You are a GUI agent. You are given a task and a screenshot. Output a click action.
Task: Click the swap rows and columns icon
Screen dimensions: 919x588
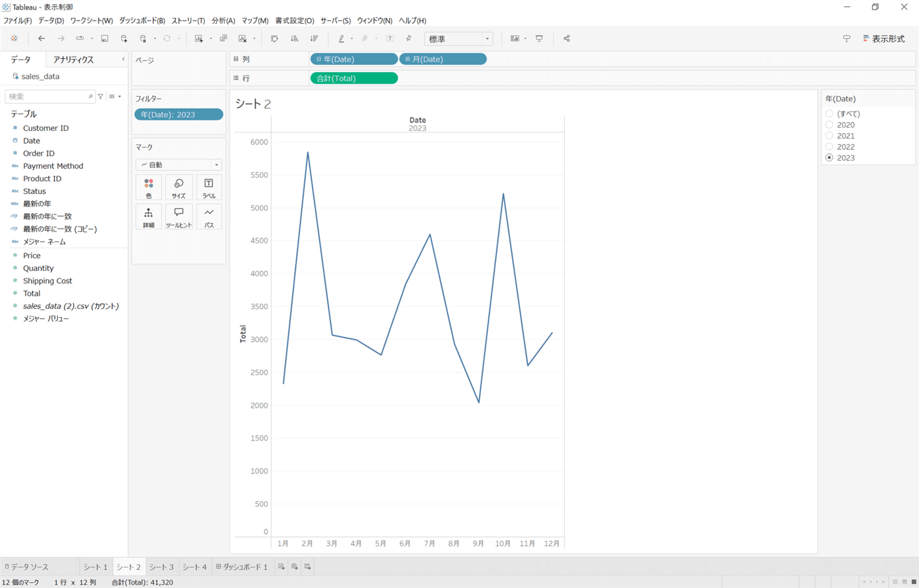point(275,39)
